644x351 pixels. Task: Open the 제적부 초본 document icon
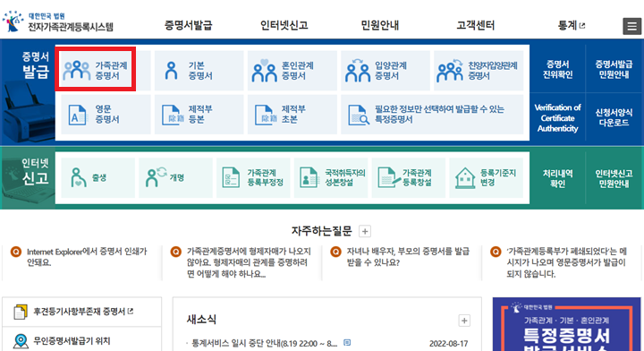point(266,115)
